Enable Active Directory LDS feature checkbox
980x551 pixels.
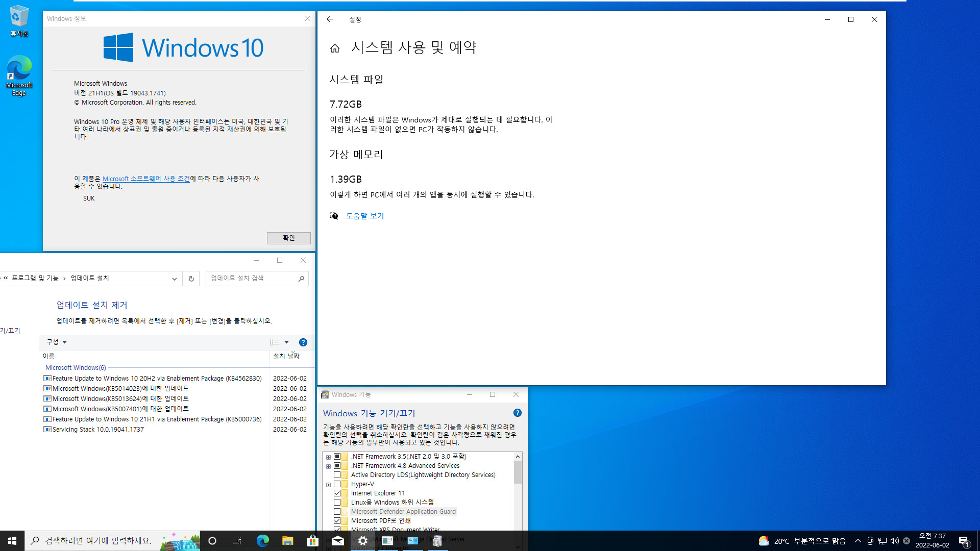337,475
